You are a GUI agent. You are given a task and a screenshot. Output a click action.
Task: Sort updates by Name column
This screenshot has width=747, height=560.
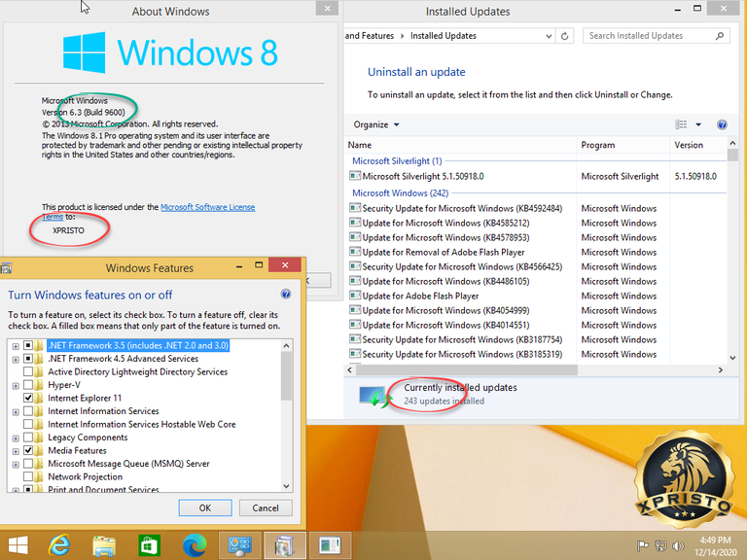tap(460, 145)
